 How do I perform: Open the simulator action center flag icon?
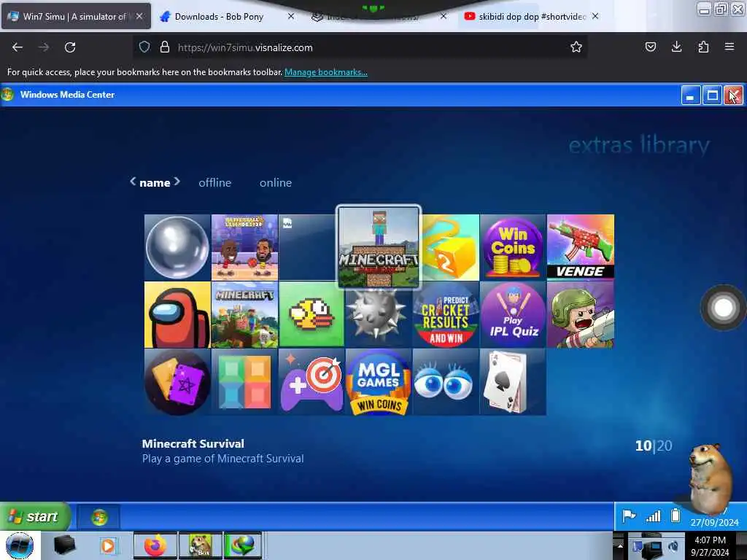pyautogui.click(x=629, y=516)
